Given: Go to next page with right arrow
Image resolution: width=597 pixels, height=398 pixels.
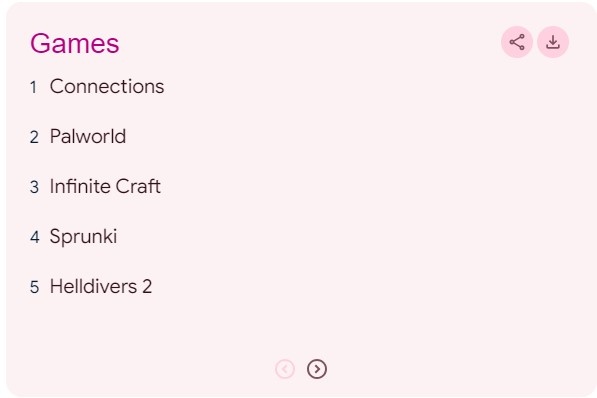Looking at the screenshot, I should coord(317,369).
